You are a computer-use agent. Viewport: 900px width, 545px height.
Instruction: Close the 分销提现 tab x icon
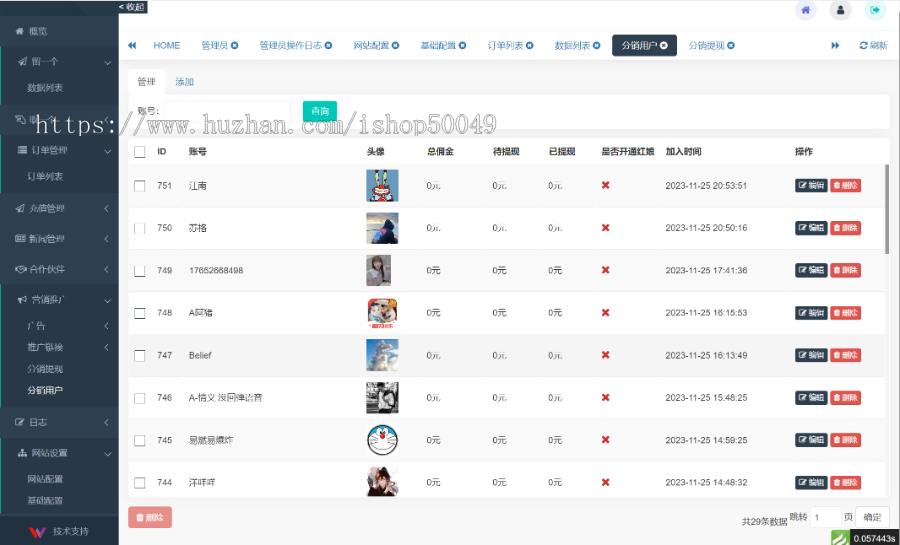(731, 45)
